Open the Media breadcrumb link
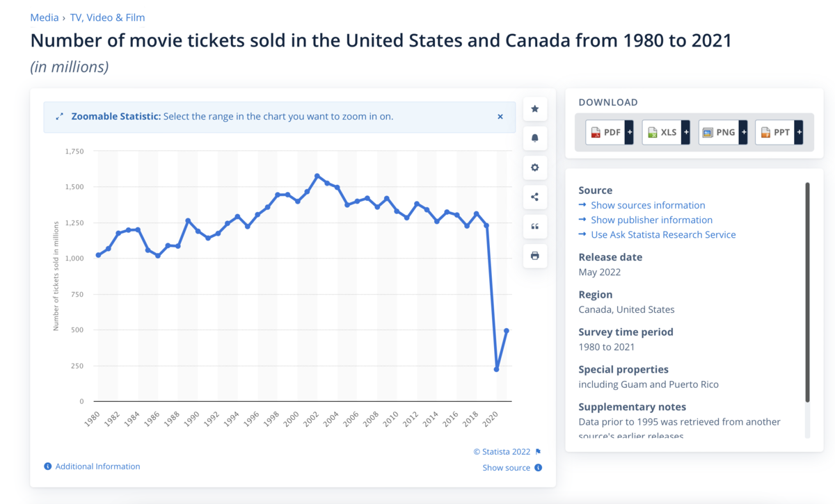The image size is (835, 504). coord(45,17)
